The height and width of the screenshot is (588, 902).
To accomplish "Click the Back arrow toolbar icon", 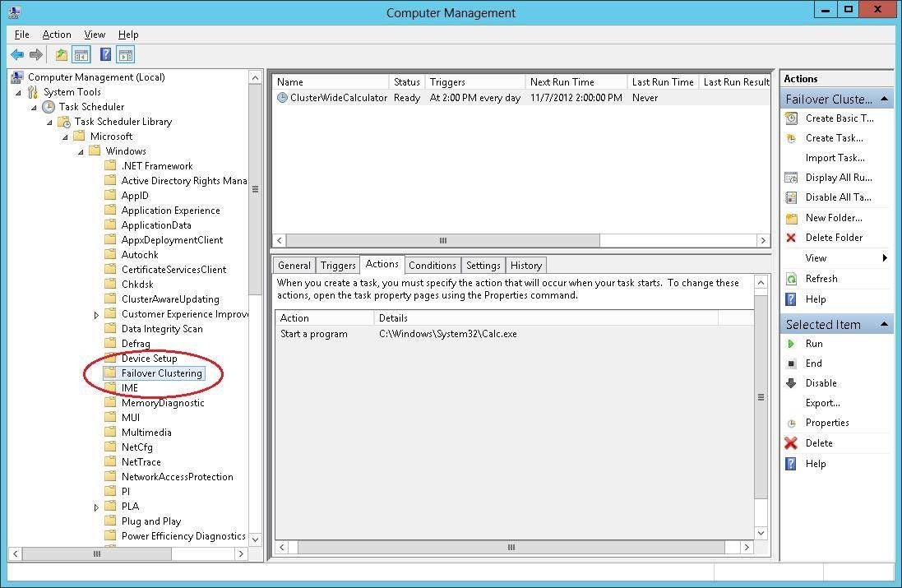I will click(17, 55).
